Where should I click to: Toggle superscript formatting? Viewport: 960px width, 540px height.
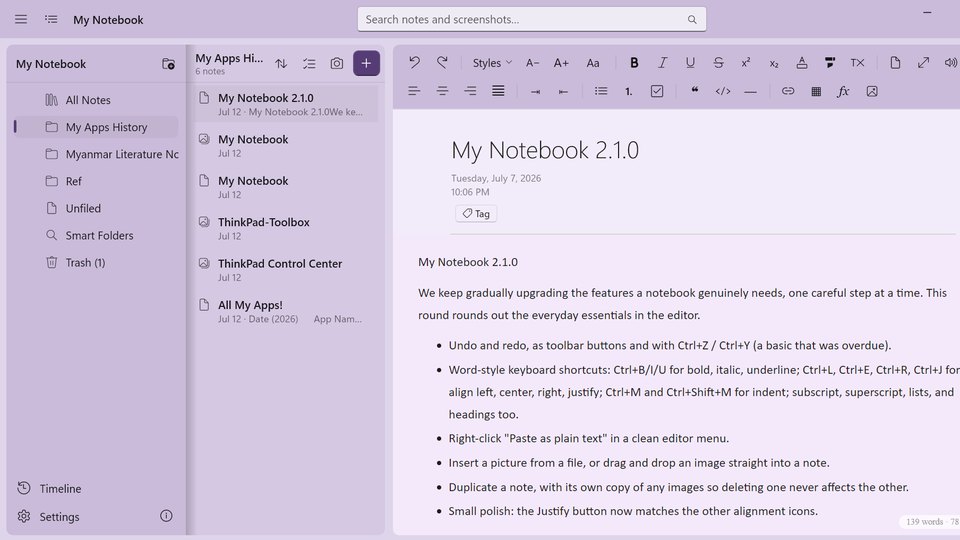pyautogui.click(x=746, y=62)
